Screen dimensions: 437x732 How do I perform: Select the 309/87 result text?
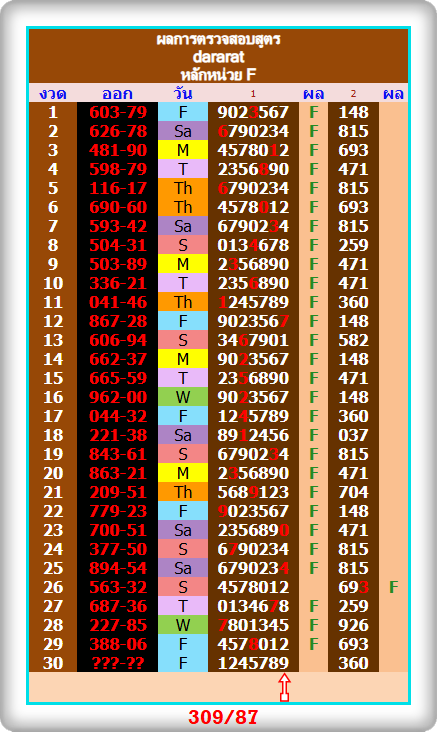(x=223, y=717)
